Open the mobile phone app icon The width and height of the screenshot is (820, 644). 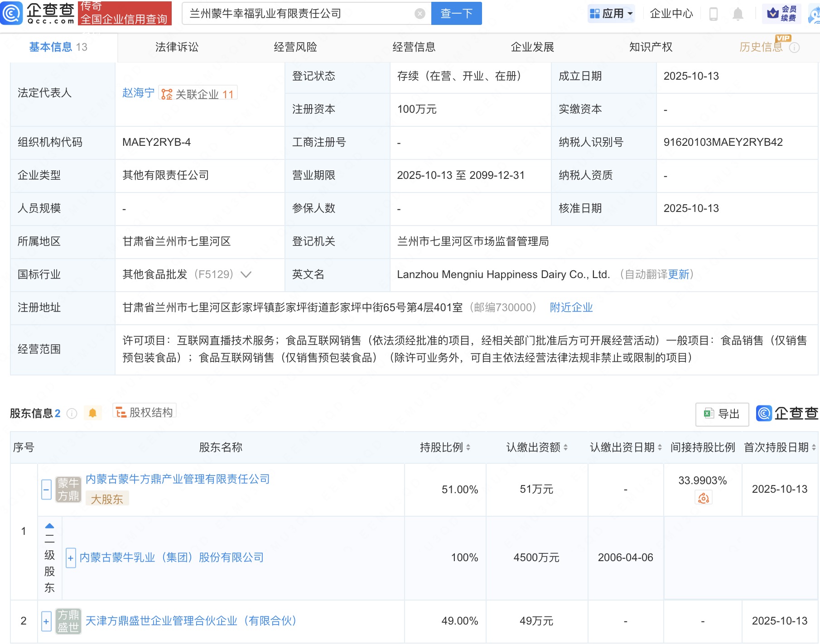pos(713,14)
